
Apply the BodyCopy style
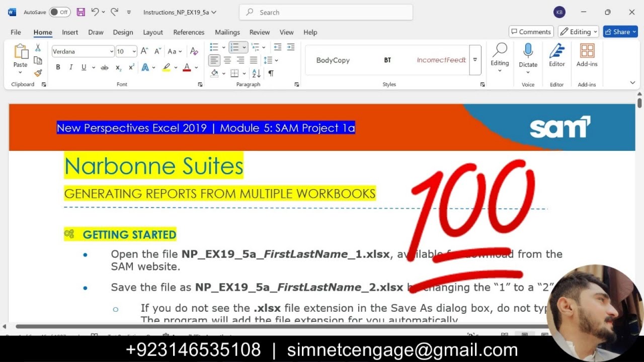click(x=333, y=60)
